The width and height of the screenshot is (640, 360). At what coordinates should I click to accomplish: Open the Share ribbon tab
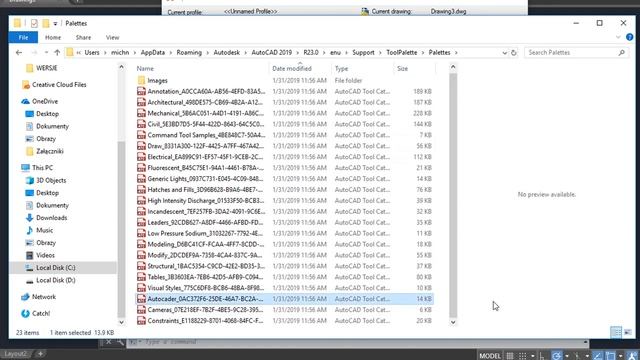(x=83, y=38)
